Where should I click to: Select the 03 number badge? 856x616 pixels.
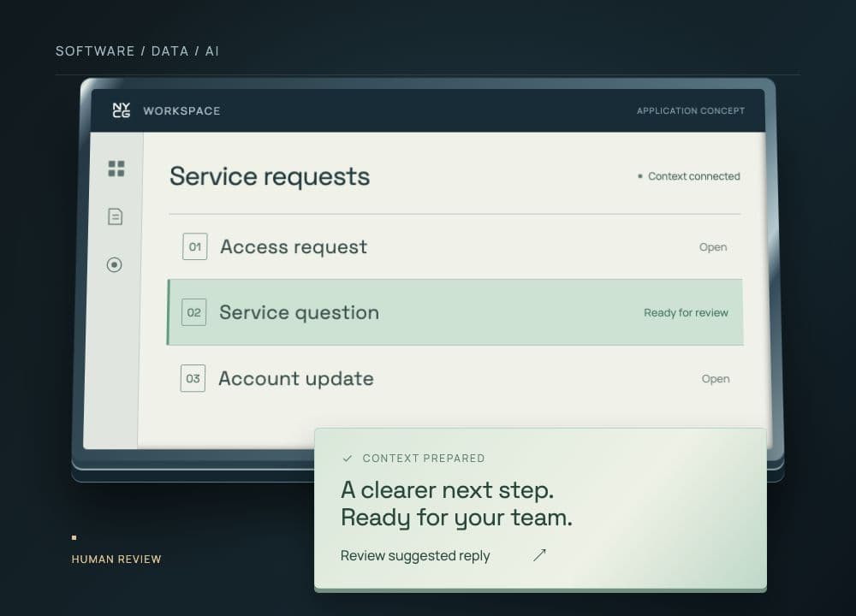click(193, 378)
